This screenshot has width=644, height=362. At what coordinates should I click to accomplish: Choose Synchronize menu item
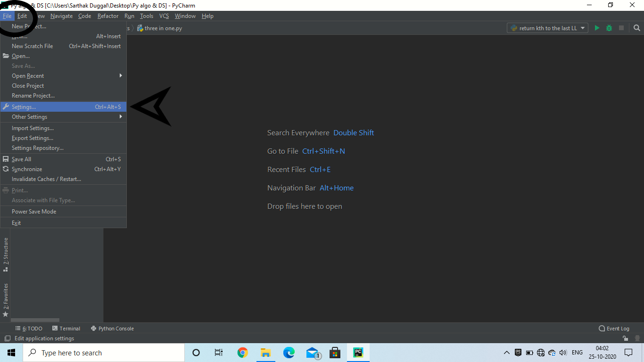point(63,169)
